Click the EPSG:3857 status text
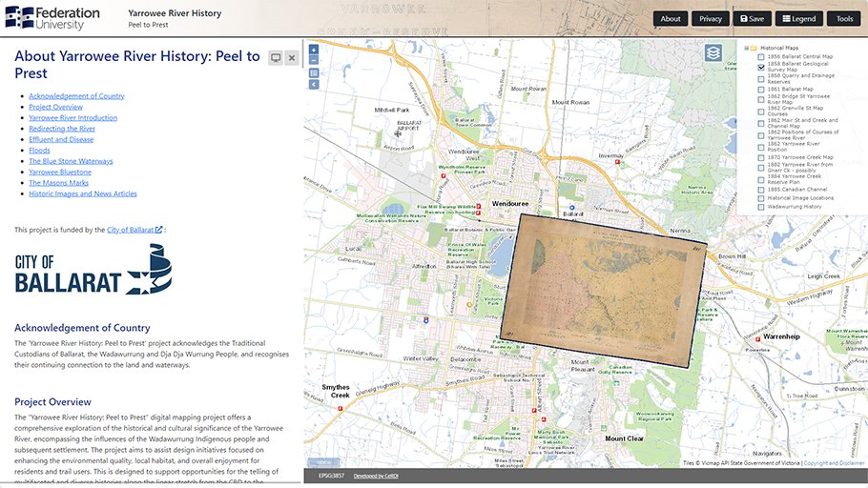Viewport: 868px width, 488px height. [331, 476]
